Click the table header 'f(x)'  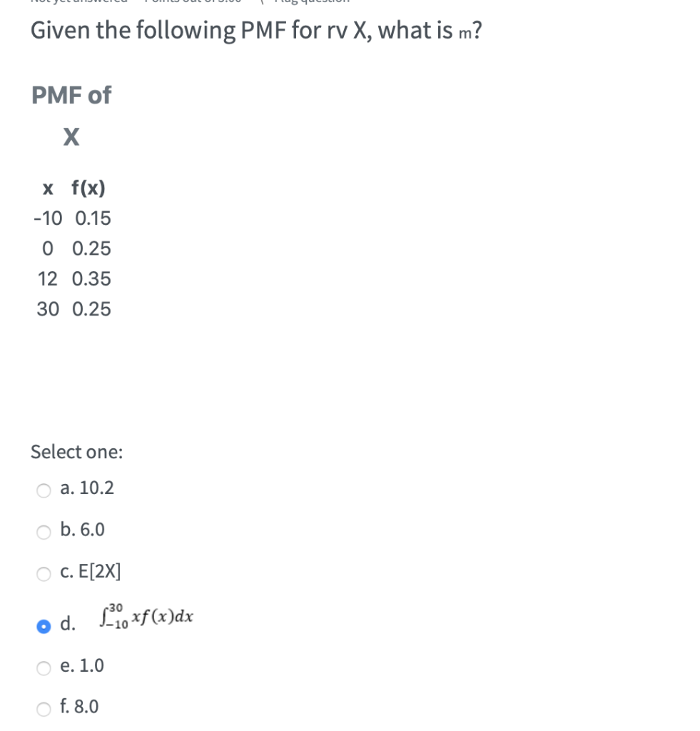(88, 188)
